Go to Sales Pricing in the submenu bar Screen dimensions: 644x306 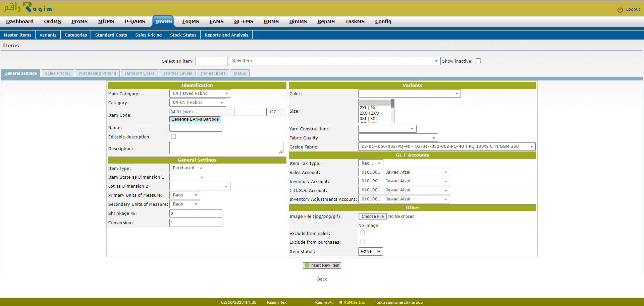148,35
